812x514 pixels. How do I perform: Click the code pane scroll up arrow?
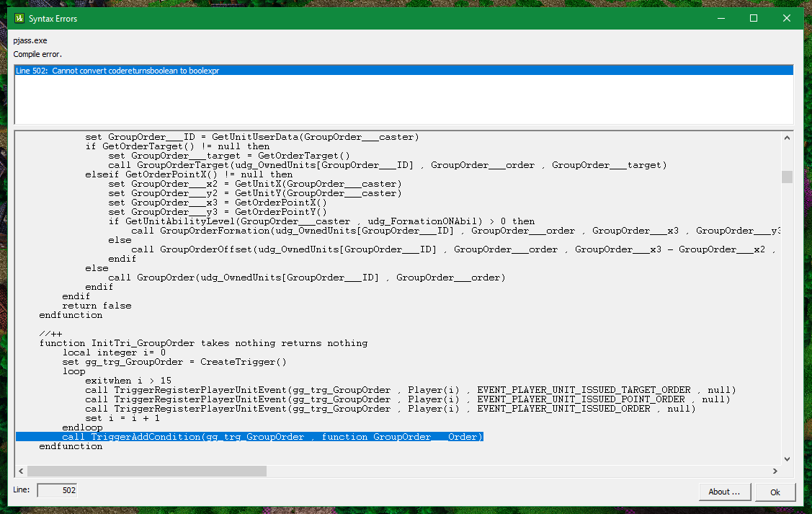[x=787, y=138]
